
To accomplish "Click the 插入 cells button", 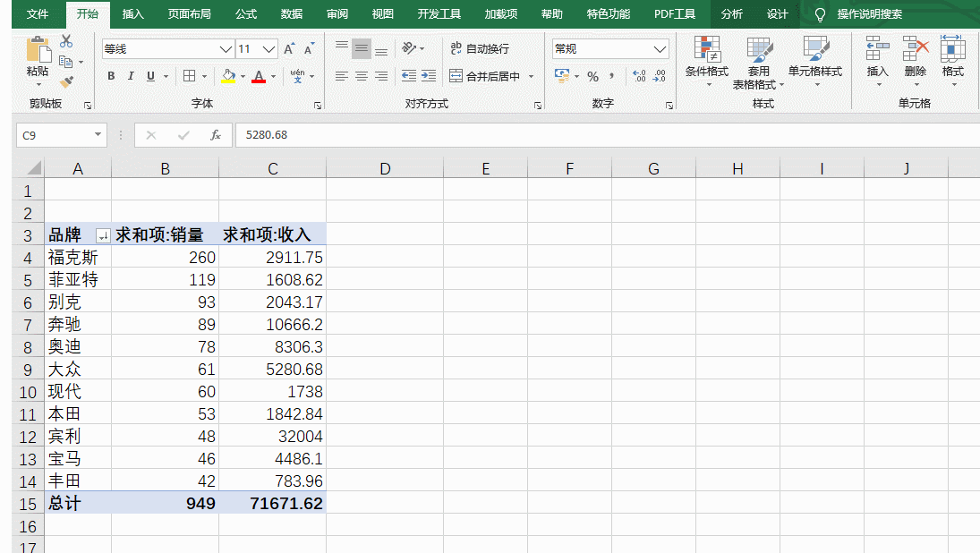I will coord(877,61).
